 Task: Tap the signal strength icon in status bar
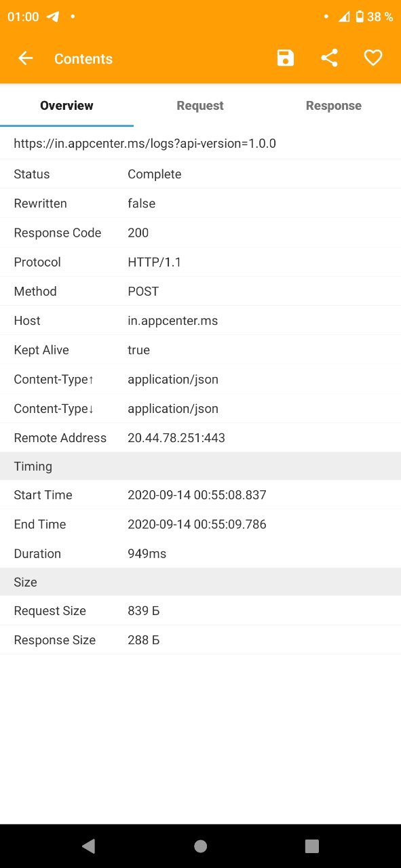click(344, 17)
